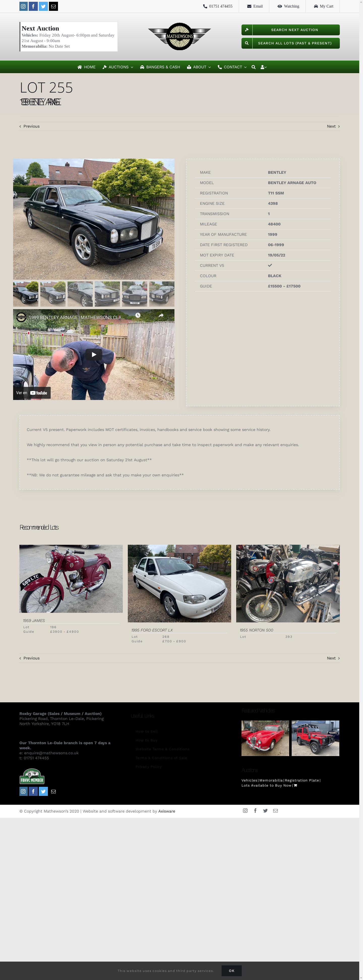Image resolution: width=363 pixels, height=980 pixels.
Task: Expand the About dropdown menu
Action: (x=199, y=67)
